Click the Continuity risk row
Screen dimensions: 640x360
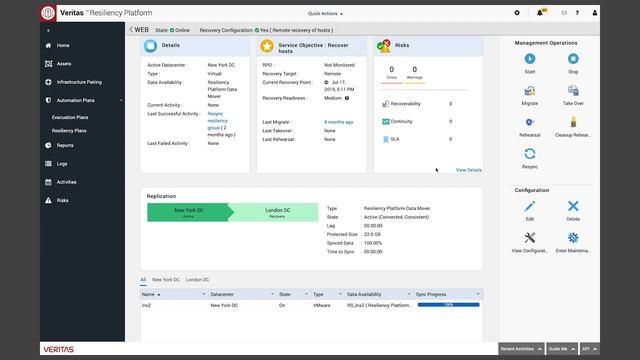pyautogui.click(x=417, y=122)
